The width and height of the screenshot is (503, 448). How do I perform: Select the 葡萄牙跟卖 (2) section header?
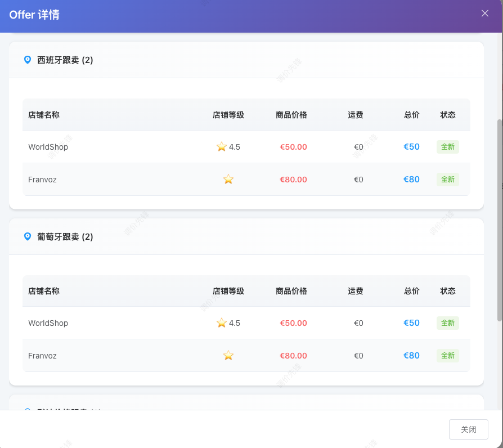coord(65,237)
